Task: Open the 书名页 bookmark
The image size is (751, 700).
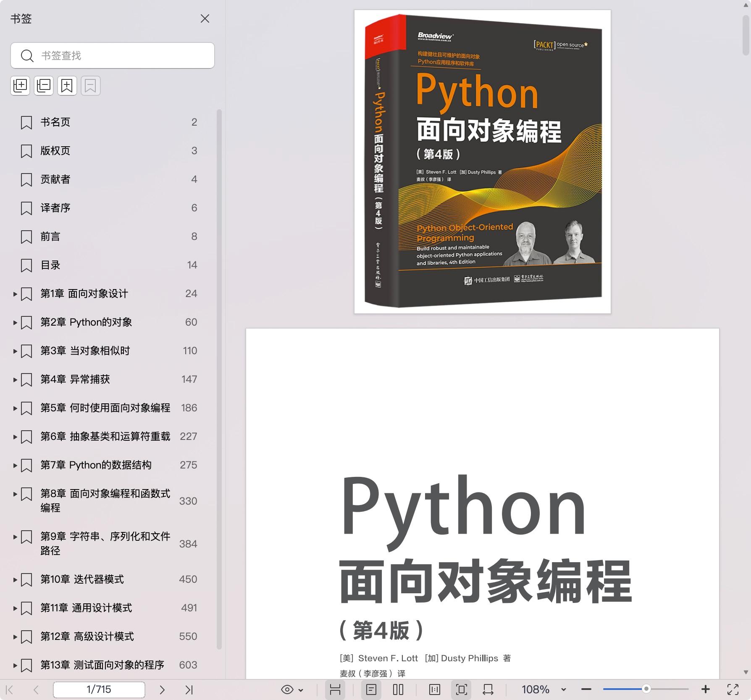Action: point(55,122)
